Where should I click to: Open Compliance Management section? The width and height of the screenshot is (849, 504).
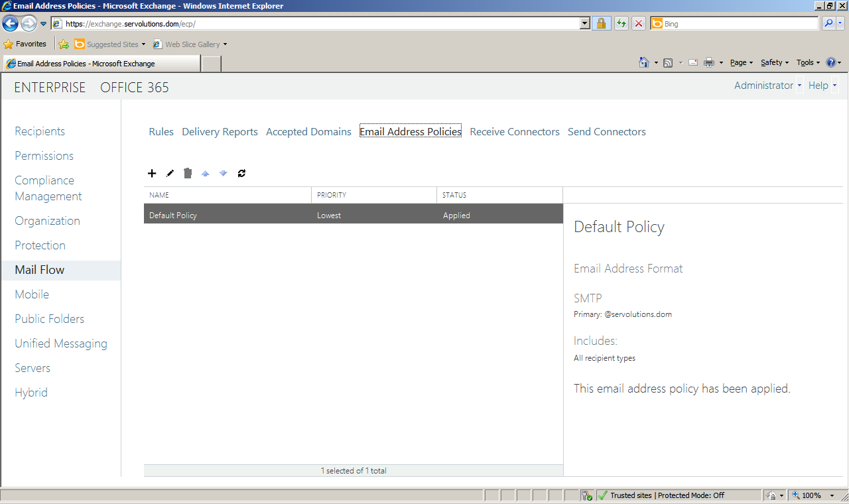click(x=48, y=188)
